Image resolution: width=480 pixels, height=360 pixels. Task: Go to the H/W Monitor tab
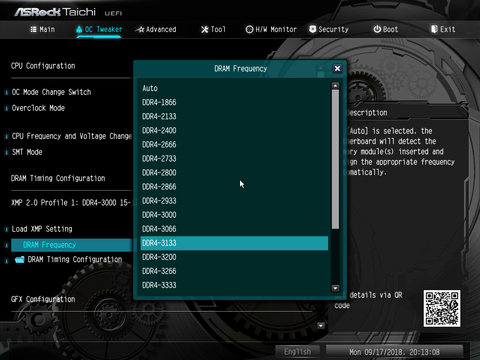pos(271,29)
